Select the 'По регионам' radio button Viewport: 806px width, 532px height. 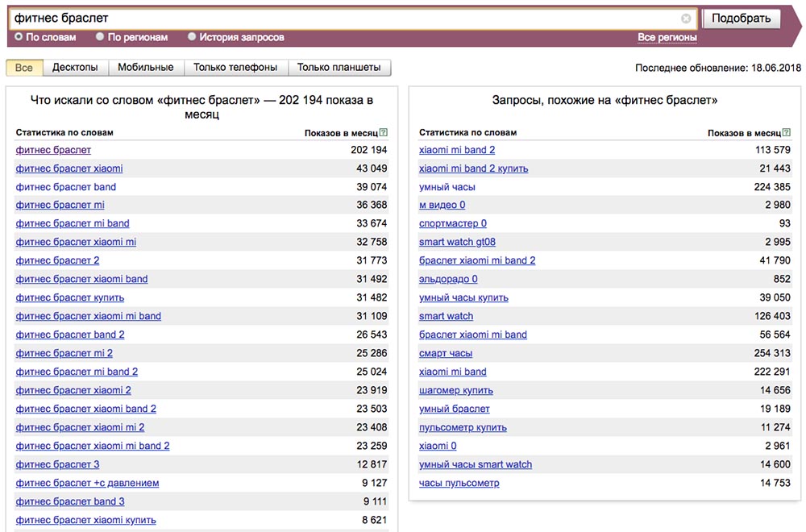tap(100, 37)
